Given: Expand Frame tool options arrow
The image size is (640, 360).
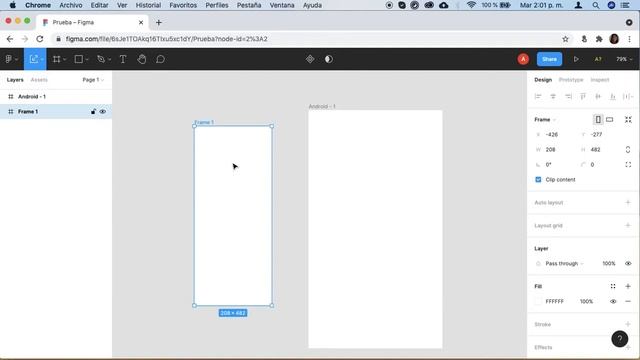Looking at the screenshot, I should click(64, 60).
